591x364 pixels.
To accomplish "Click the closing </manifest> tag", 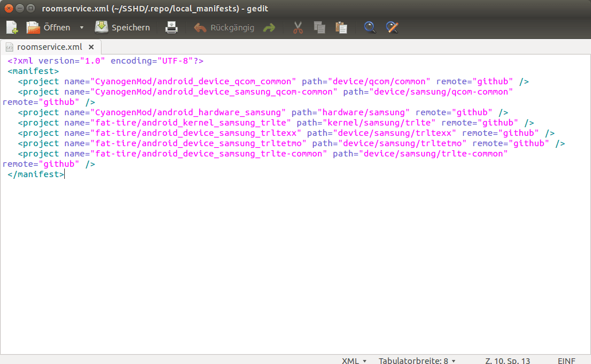I will (36, 174).
